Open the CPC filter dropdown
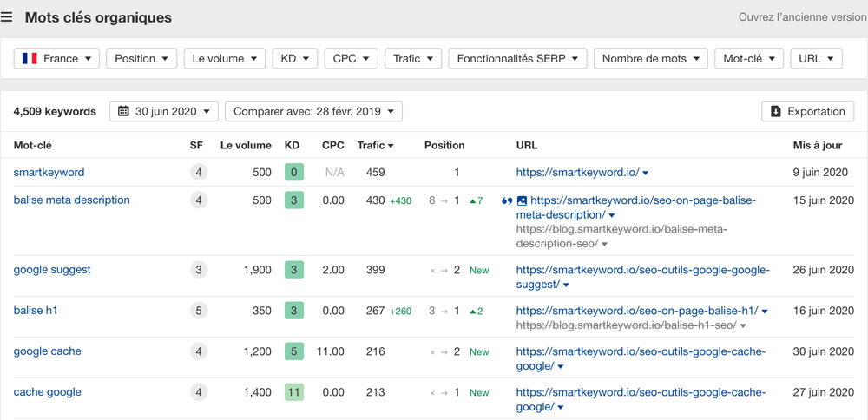Viewport: 868px width, 420px height. click(x=351, y=59)
